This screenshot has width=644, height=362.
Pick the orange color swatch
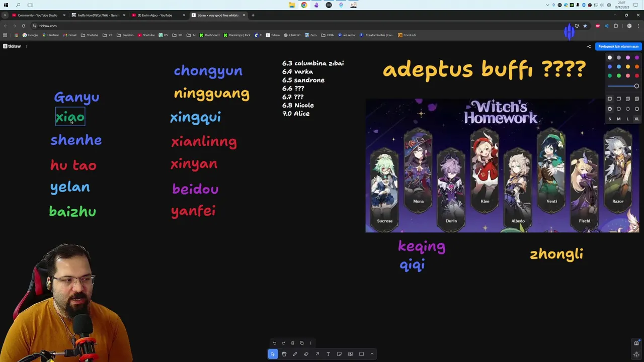(637, 66)
